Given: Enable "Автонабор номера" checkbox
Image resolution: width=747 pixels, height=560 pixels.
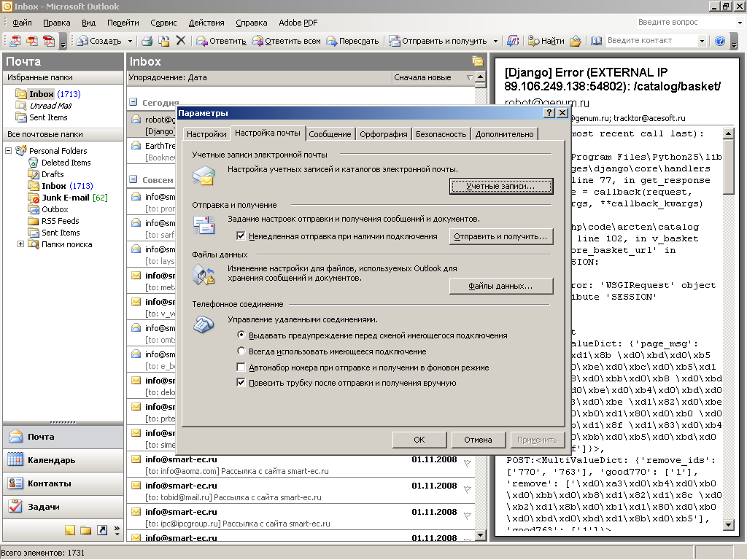Looking at the screenshot, I should coord(241,367).
